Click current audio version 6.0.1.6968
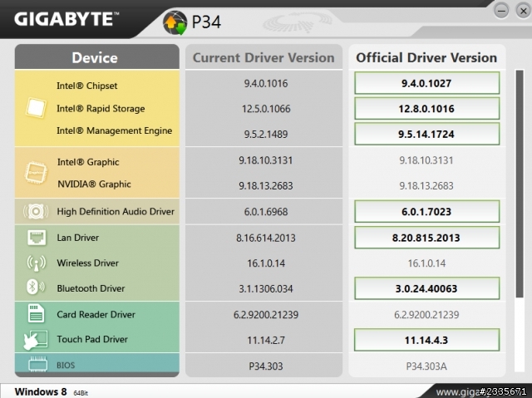Image resolution: width=532 pixels, height=398 pixels. (266, 212)
